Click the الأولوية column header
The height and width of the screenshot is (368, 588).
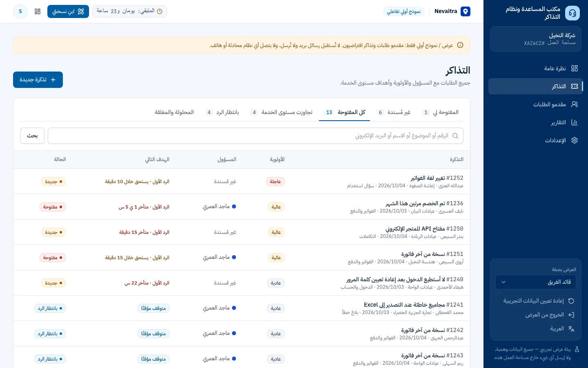pyautogui.click(x=277, y=159)
